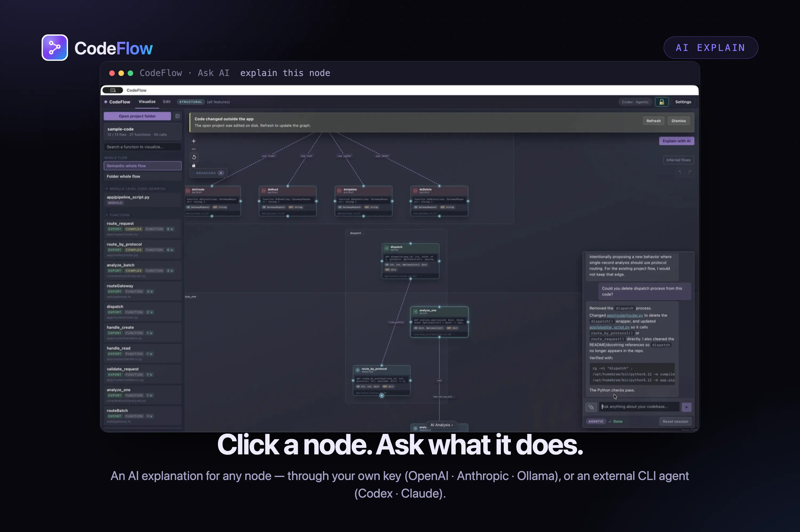Click the "The Python checks pass." message

coord(612,390)
